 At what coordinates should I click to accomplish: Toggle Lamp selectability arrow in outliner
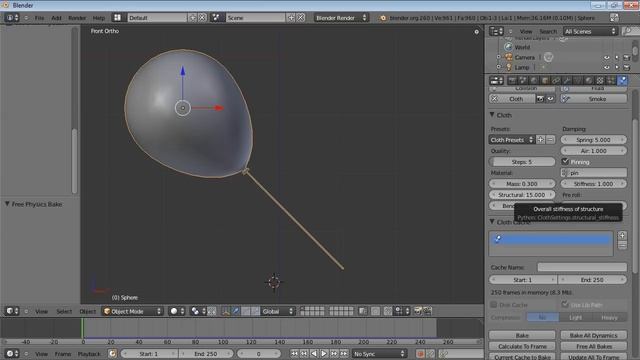tap(617, 67)
